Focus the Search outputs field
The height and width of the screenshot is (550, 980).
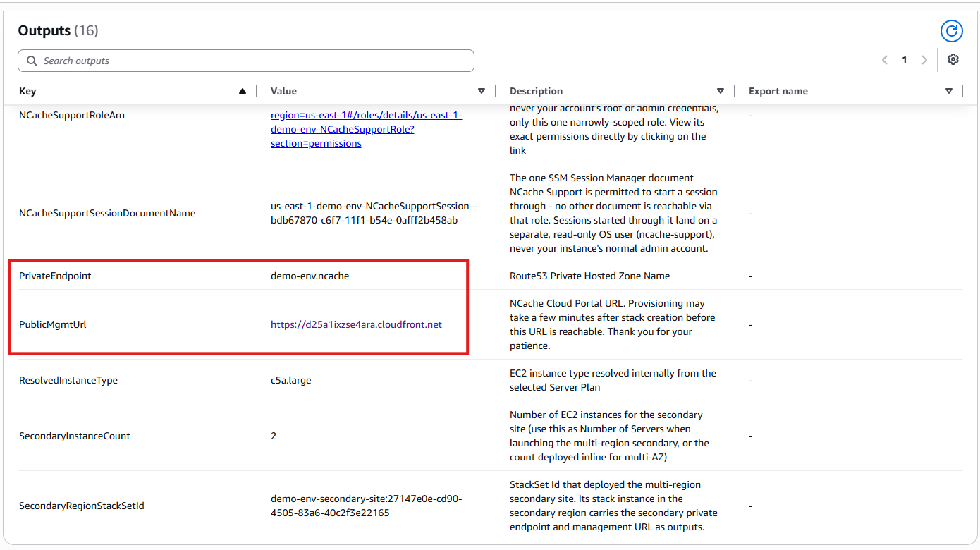246,61
